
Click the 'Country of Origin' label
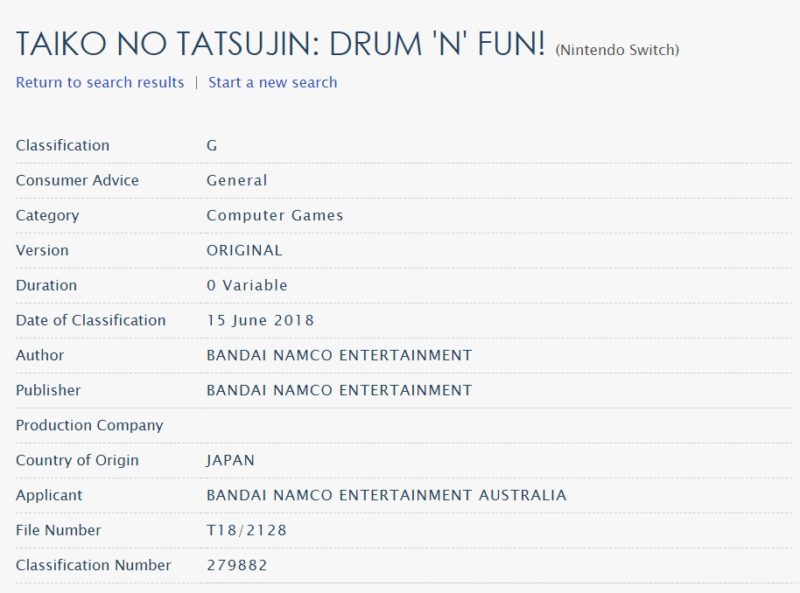tap(77, 460)
